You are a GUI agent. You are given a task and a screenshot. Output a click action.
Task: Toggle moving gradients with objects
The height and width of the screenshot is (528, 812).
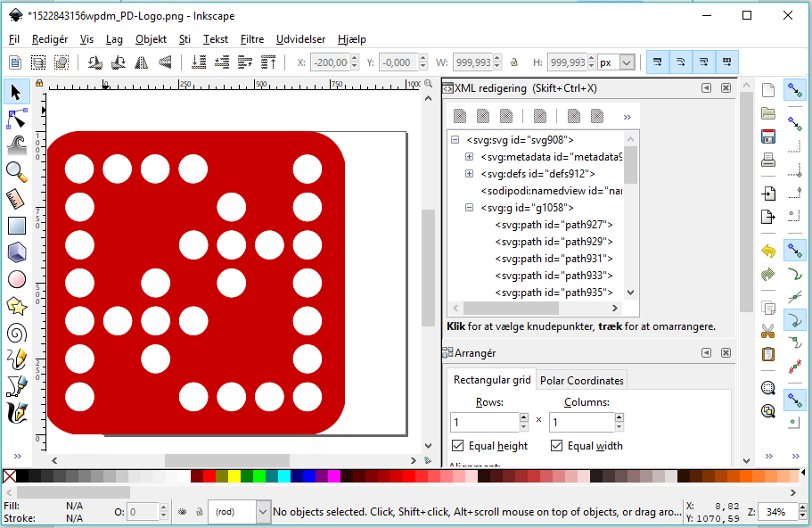704,62
